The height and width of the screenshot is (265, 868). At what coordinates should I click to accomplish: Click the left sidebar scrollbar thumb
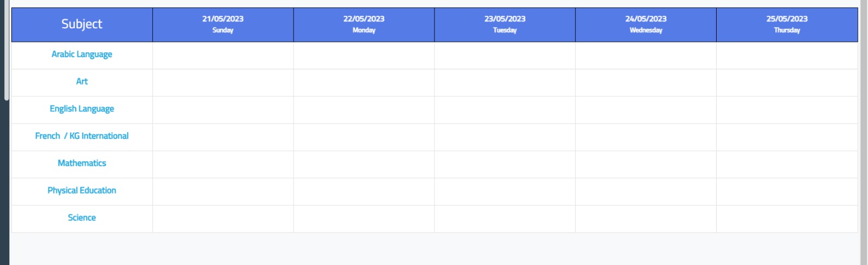7,49
